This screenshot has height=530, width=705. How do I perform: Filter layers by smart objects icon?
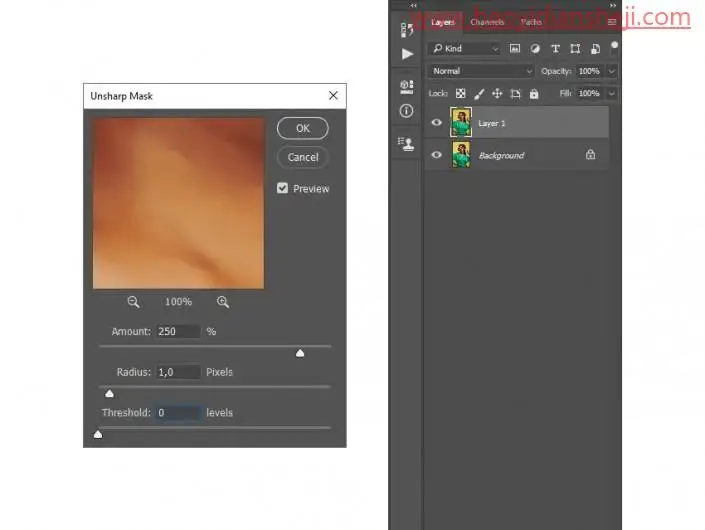click(x=595, y=49)
